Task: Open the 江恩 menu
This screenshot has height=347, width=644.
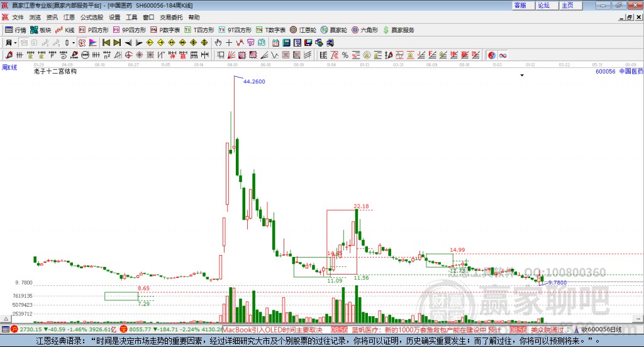Action: click(x=69, y=17)
